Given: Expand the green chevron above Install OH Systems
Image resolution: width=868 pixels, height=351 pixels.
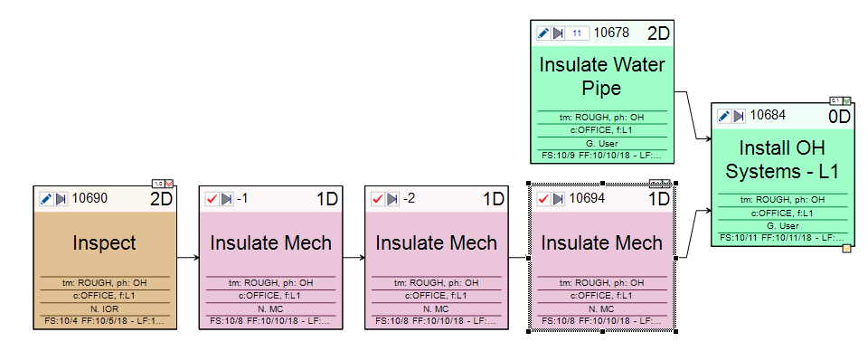Looking at the screenshot, I should pyautogui.click(x=847, y=100).
